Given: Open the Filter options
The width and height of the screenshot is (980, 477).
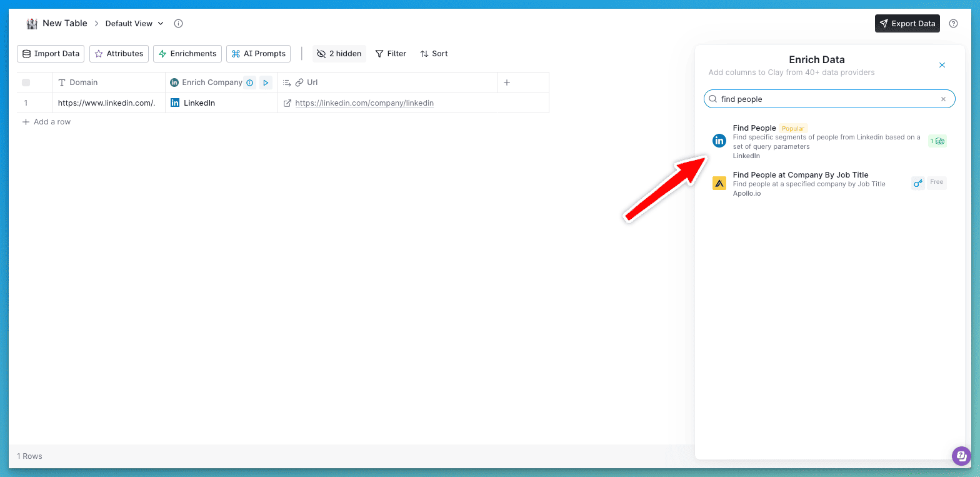Looking at the screenshot, I should tap(391, 54).
